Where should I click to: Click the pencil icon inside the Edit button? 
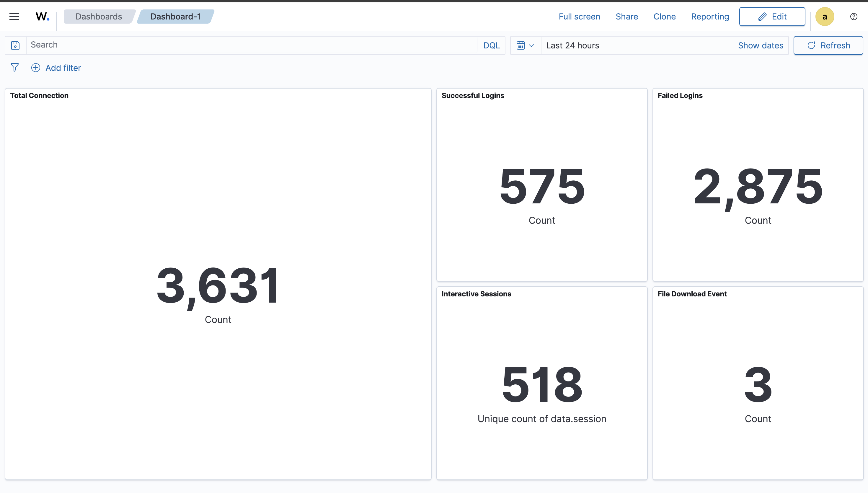pyautogui.click(x=762, y=16)
